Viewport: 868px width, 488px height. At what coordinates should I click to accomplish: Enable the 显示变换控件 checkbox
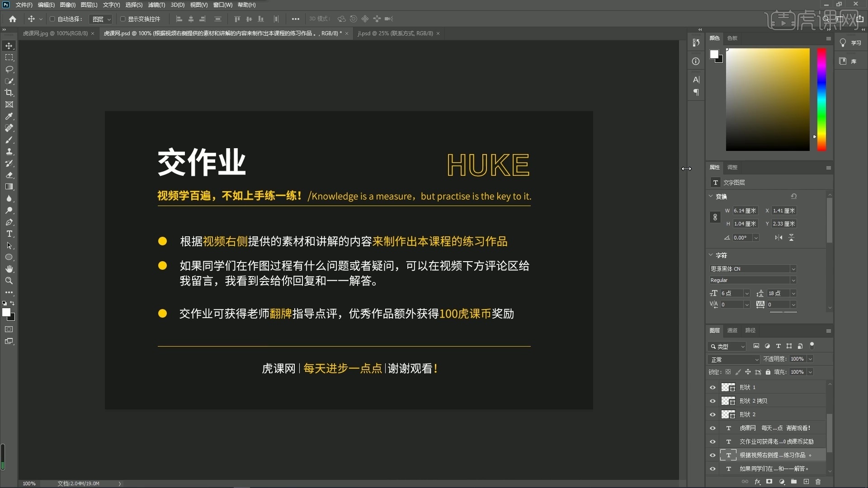[123, 19]
